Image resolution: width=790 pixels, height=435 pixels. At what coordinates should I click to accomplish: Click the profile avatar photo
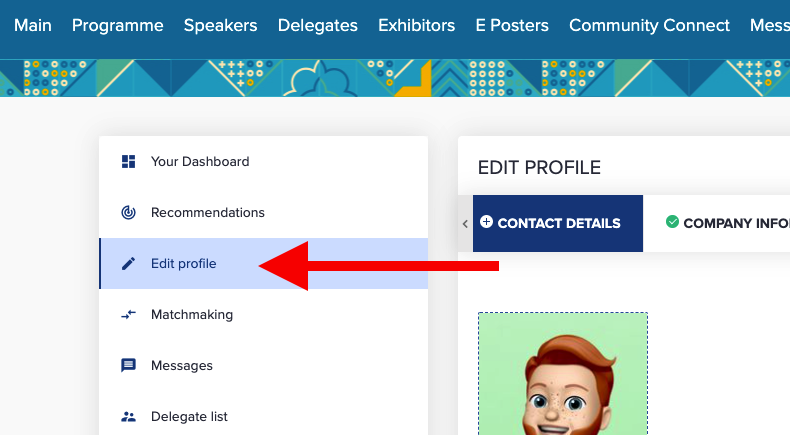click(563, 374)
